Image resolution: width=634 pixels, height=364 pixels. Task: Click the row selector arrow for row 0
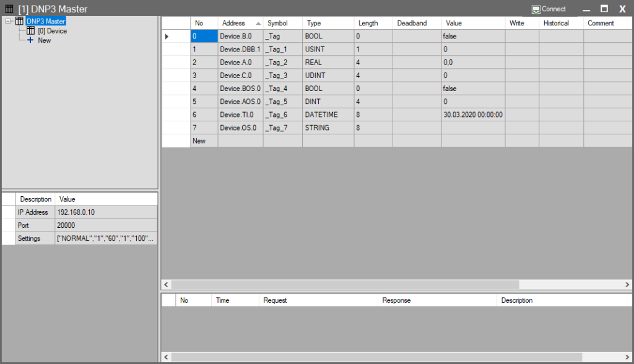(x=167, y=37)
